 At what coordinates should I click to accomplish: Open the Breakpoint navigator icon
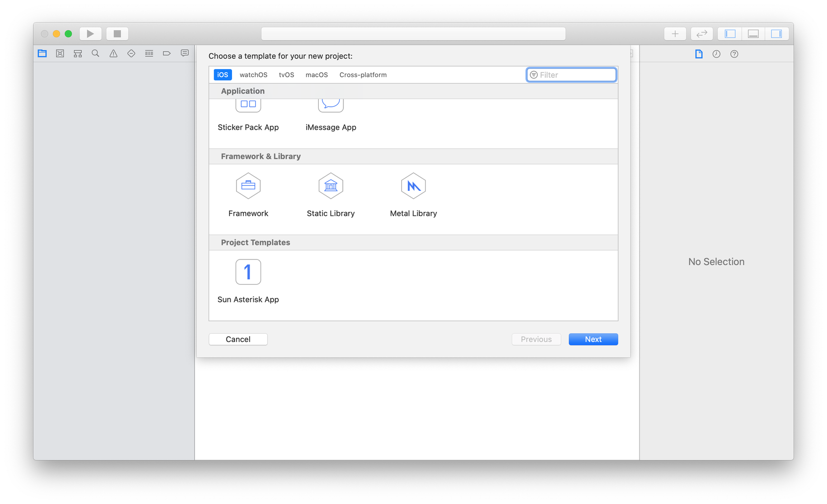coord(167,54)
